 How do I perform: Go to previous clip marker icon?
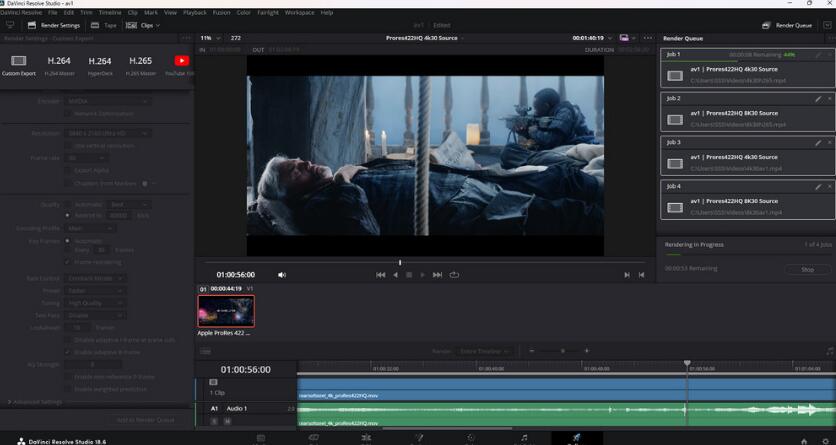coord(641,275)
